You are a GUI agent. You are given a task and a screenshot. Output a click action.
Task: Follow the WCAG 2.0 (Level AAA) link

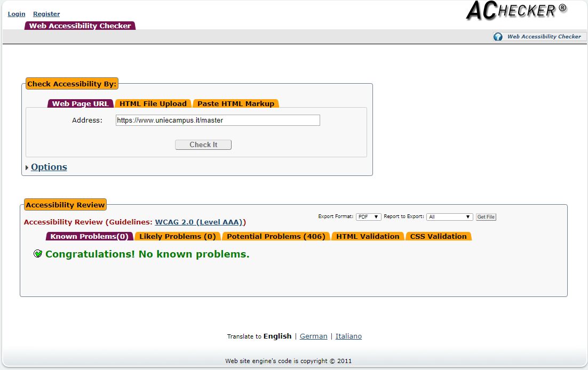(x=199, y=222)
